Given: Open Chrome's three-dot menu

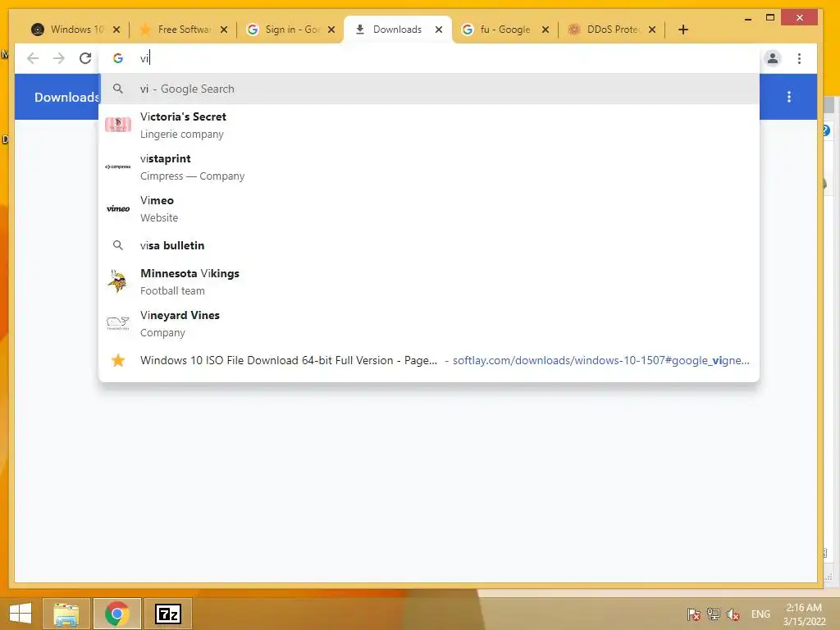Looking at the screenshot, I should point(799,58).
